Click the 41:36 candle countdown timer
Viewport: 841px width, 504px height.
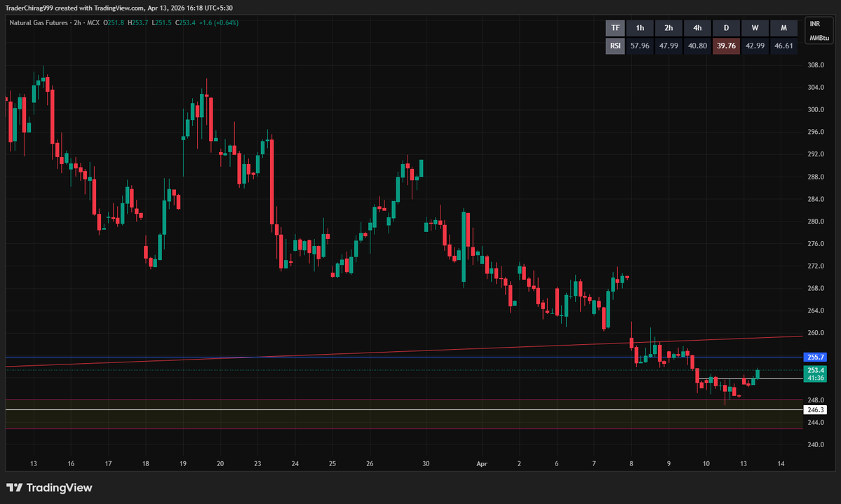[815, 379]
